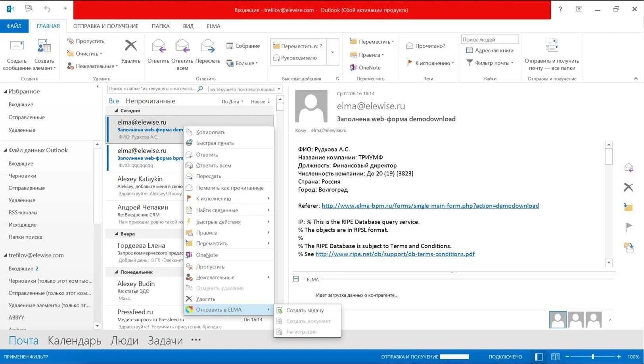Click the Delete X icon in ribbon
Screen dimensions: 644x364
[131, 45]
